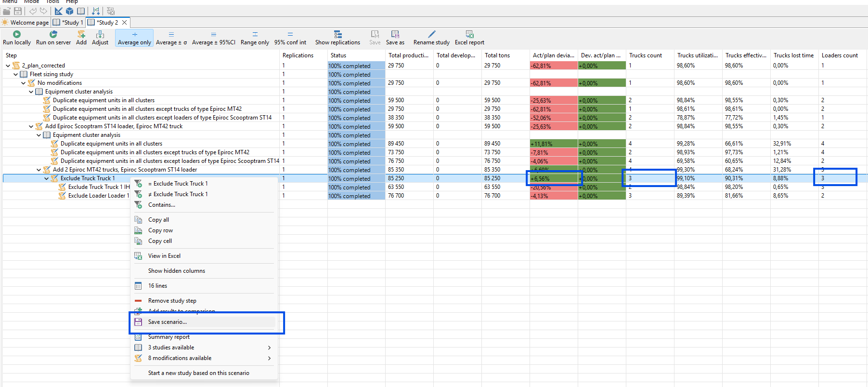Click the open book study icon in top toolbar
Viewport: 868px width, 387px height.
[81, 11]
